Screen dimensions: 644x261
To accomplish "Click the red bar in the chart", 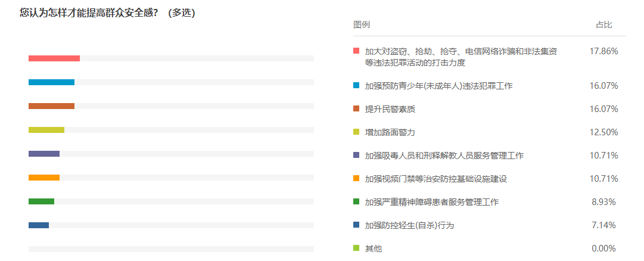I will click(54, 58).
